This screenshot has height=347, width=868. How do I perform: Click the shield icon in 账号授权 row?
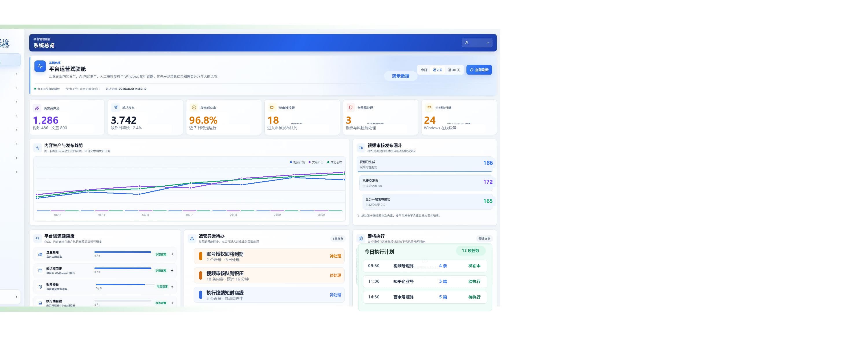[x=41, y=287]
